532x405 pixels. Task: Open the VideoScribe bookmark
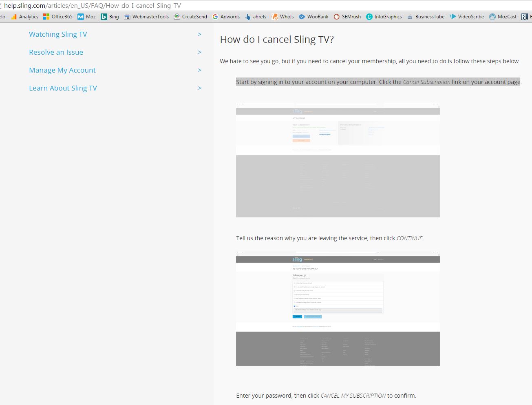[x=467, y=17]
